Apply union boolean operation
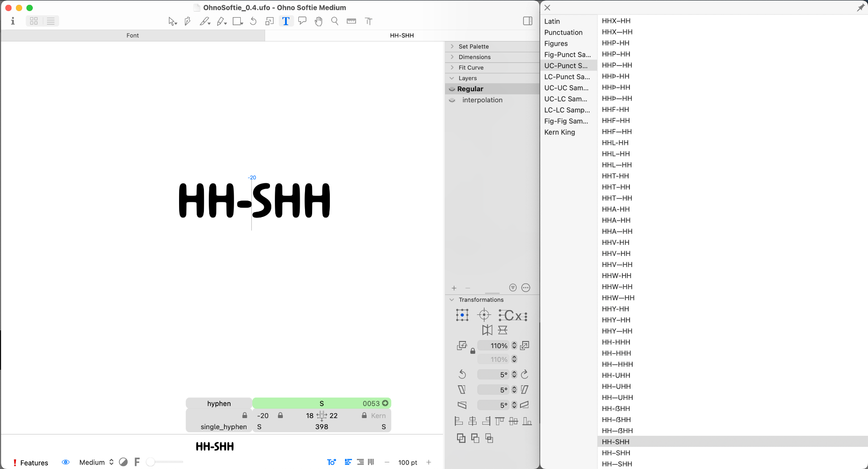 [461, 438]
